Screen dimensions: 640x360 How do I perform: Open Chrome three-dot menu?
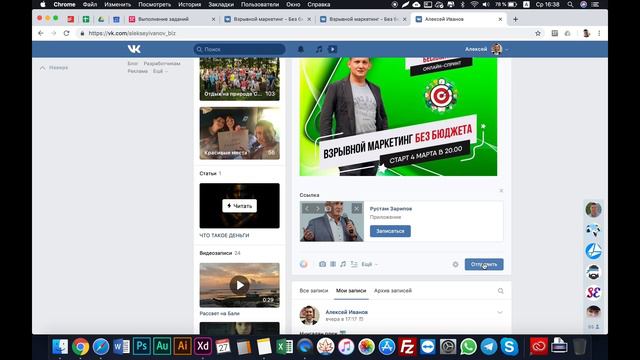tap(599, 33)
